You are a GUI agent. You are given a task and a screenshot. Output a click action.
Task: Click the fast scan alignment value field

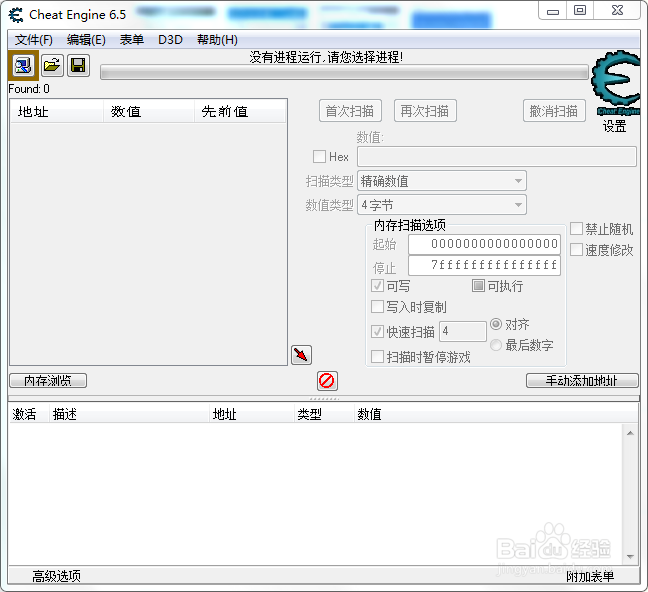[x=463, y=332]
